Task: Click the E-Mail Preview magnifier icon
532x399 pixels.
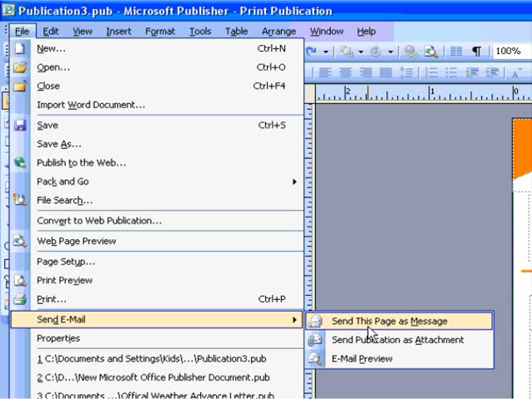Action: (315, 359)
